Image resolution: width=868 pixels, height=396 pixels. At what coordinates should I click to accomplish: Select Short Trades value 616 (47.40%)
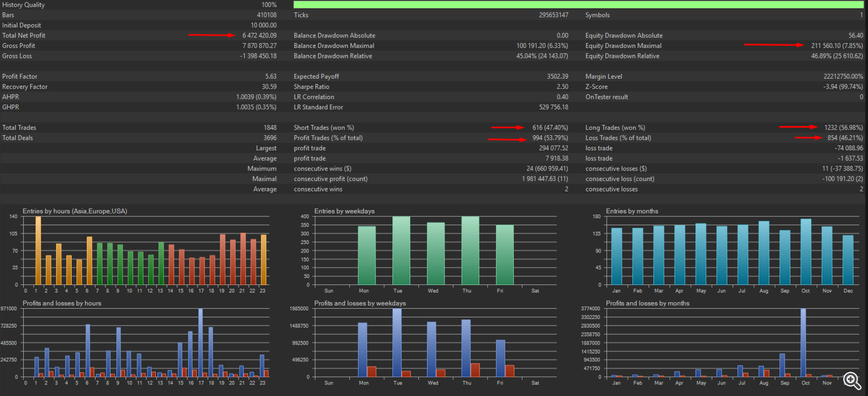pos(550,128)
